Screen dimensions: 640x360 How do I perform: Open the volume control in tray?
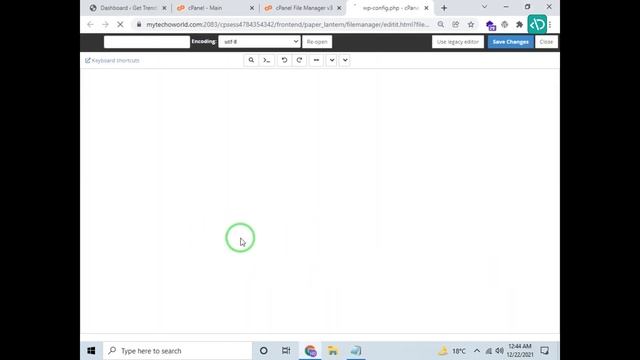tap(500, 351)
